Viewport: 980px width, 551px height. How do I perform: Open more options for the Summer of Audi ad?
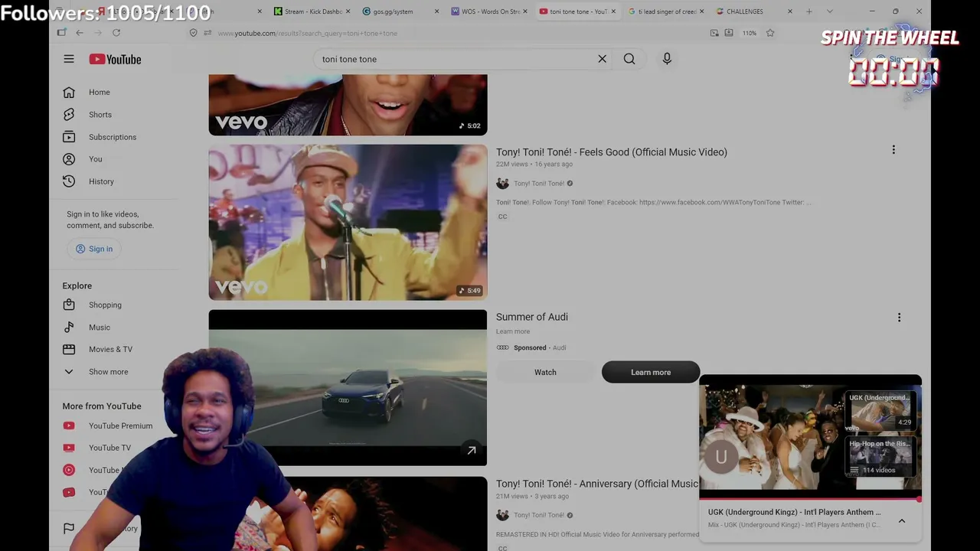pyautogui.click(x=899, y=317)
